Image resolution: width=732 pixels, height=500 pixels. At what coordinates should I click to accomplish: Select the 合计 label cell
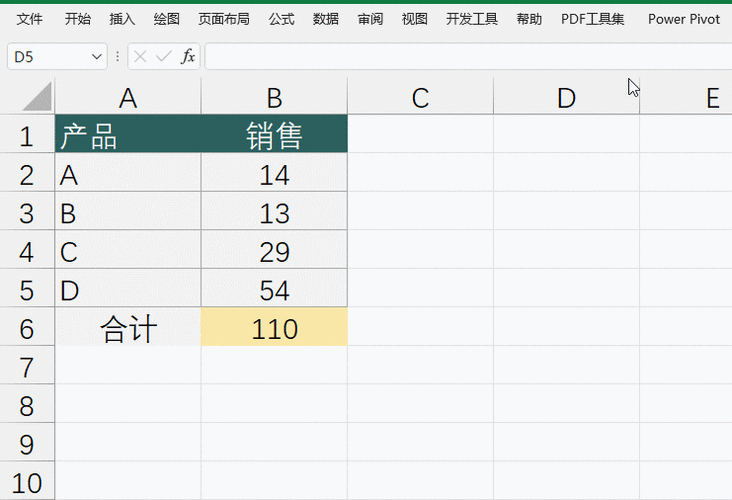tap(128, 327)
